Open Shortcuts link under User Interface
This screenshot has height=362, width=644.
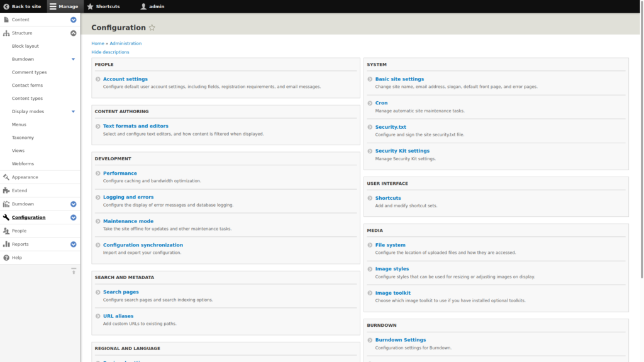click(387, 198)
